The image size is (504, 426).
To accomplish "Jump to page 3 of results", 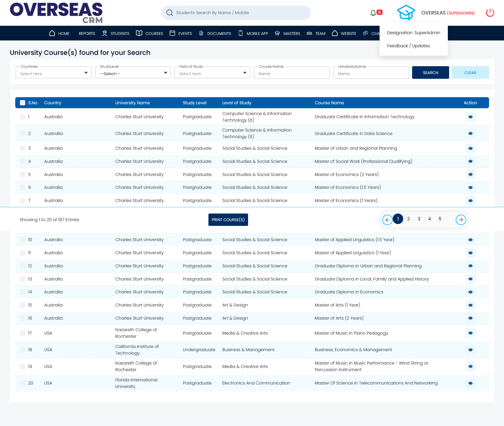I will [419, 219].
